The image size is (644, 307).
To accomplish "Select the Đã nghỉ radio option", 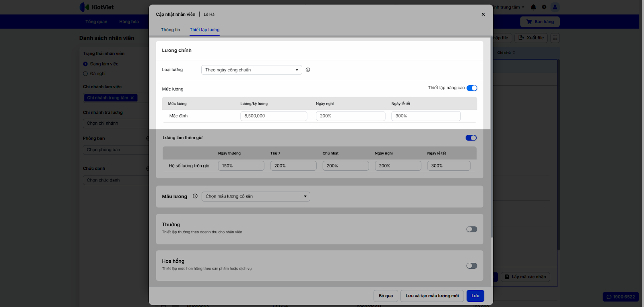I will 85,74.
